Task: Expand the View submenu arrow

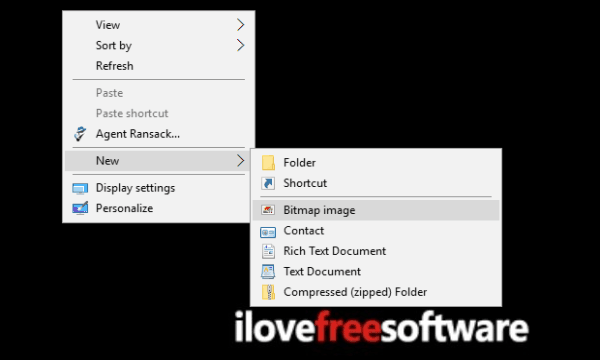Action: click(240, 25)
